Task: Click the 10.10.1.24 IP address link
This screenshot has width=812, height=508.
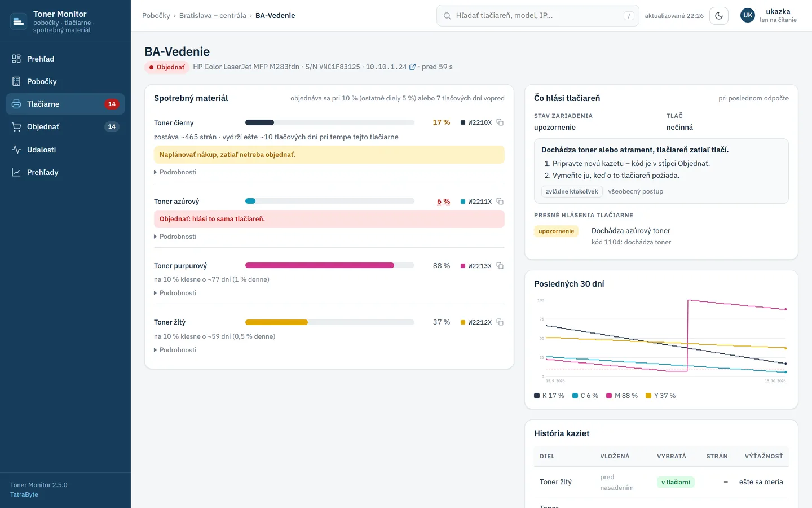Action: pyautogui.click(x=391, y=67)
